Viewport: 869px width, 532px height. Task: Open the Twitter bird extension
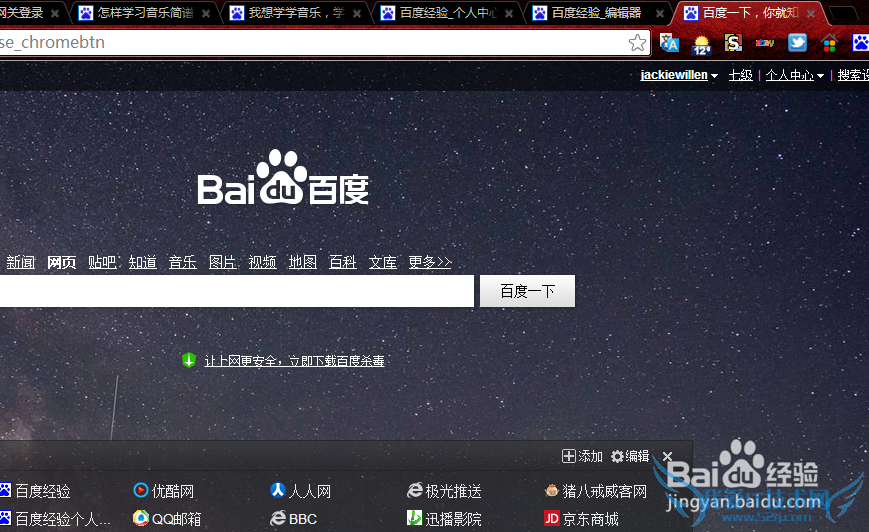coord(797,43)
